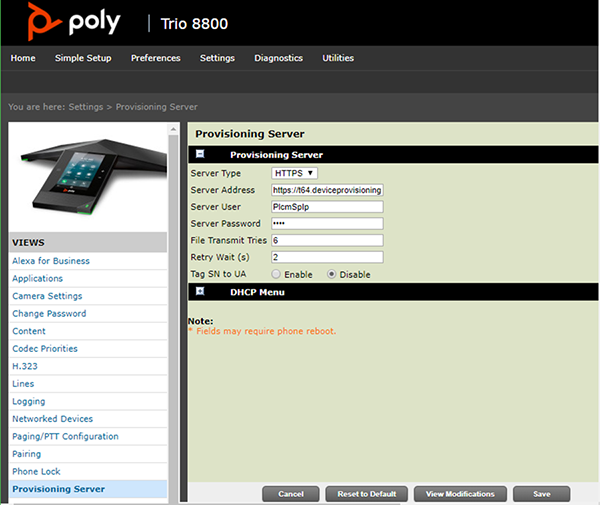Expand the DHCP Menu section icon
Image resolution: width=600 pixels, height=505 pixels.
click(200, 292)
